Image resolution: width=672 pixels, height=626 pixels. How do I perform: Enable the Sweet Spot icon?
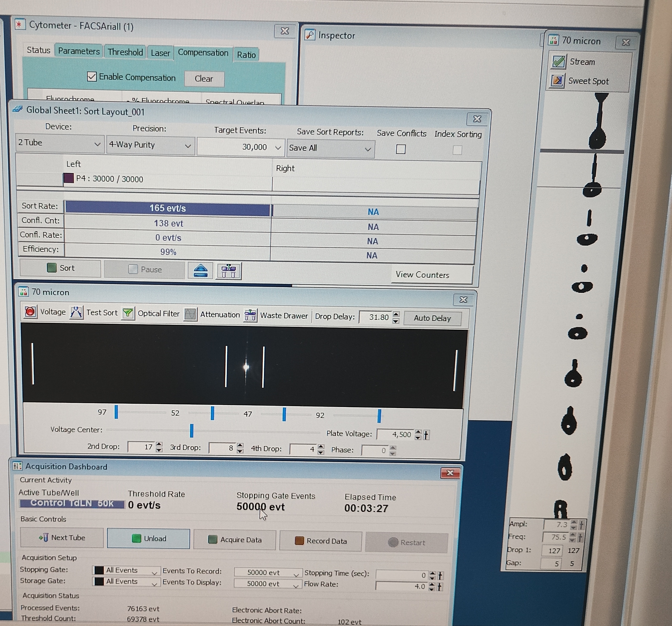pyautogui.click(x=557, y=81)
